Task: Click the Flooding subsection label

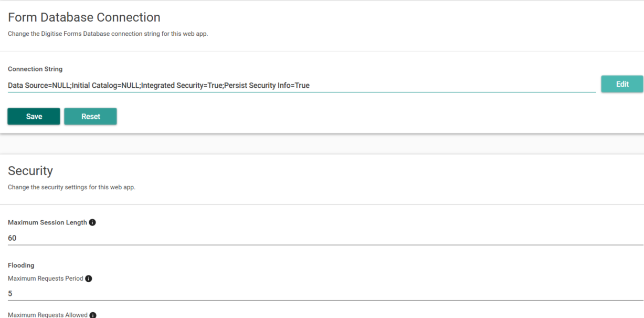Action: 21,265
